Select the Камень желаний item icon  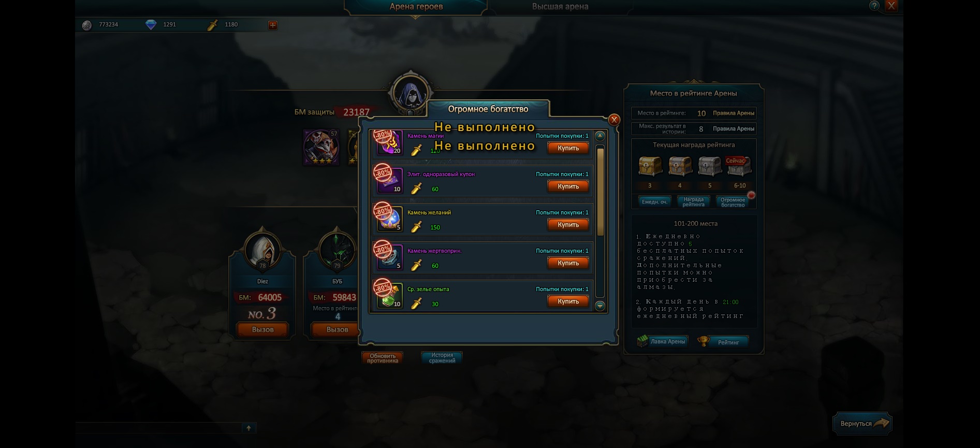(x=390, y=219)
